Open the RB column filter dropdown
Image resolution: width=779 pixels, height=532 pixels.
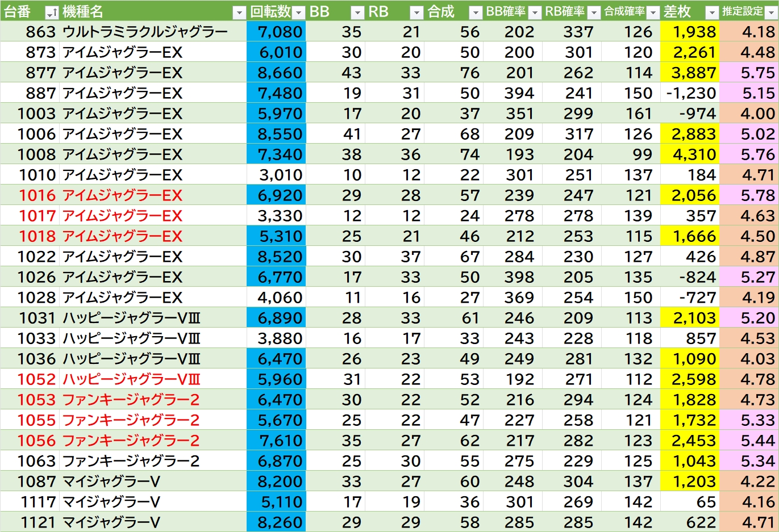(417, 12)
